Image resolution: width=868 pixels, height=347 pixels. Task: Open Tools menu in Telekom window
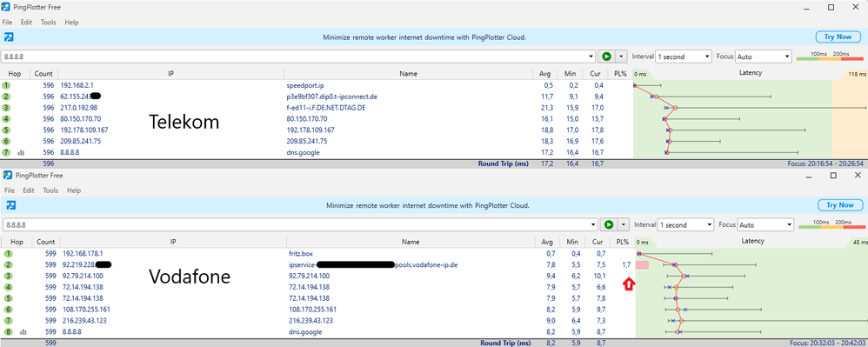point(48,22)
